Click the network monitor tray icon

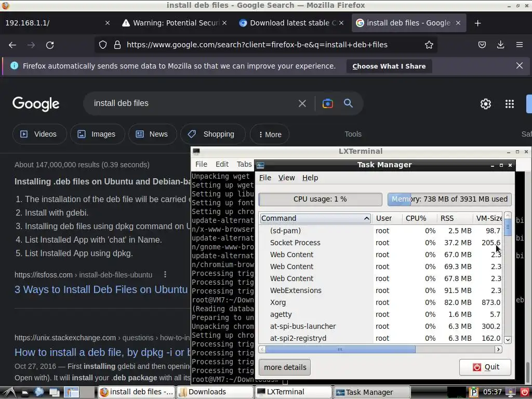point(511,392)
